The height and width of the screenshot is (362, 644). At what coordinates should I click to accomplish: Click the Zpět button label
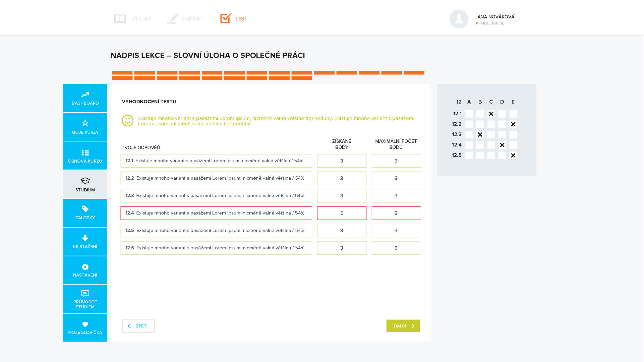[x=141, y=326]
